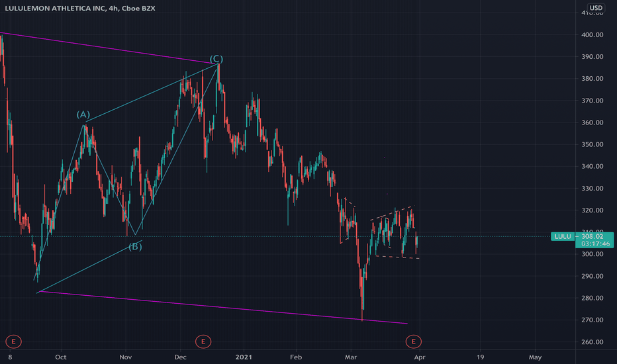
Task: Click the 360.00 price axis label
Action: click(x=593, y=122)
